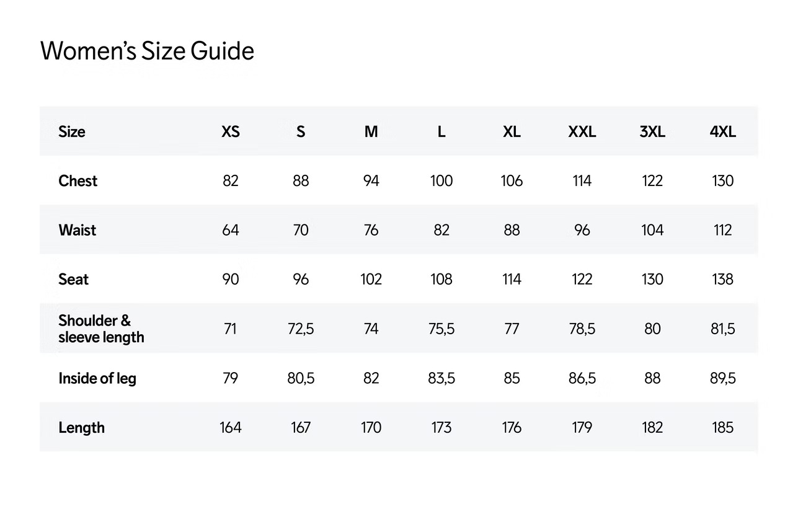Click sleeve length value 72,5
Screen dimensions: 798x532
pyautogui.click(x=301, y=329)
